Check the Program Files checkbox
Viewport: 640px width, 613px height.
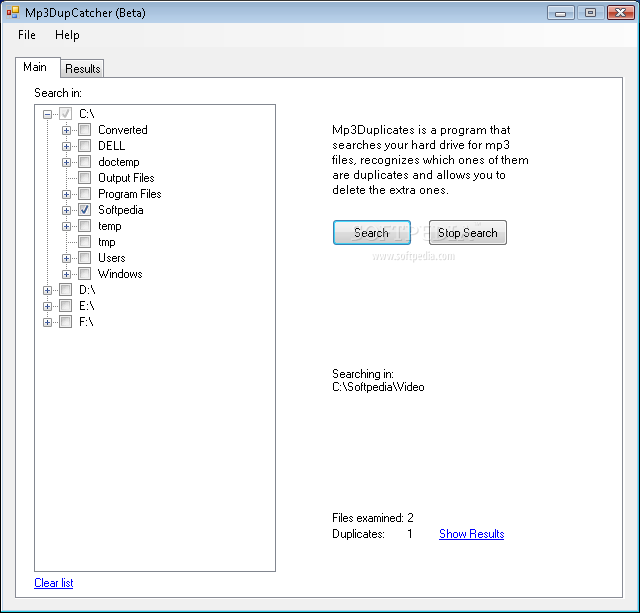click(84, 194)
